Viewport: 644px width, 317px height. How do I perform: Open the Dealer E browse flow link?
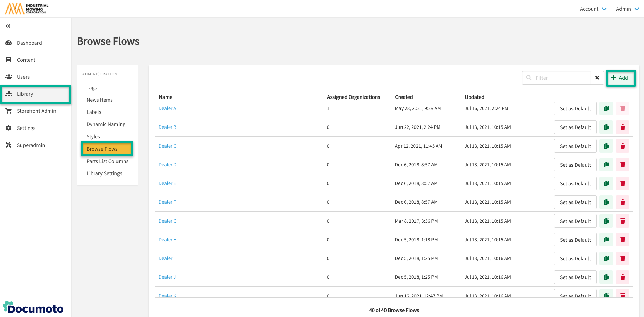[167, 183]
